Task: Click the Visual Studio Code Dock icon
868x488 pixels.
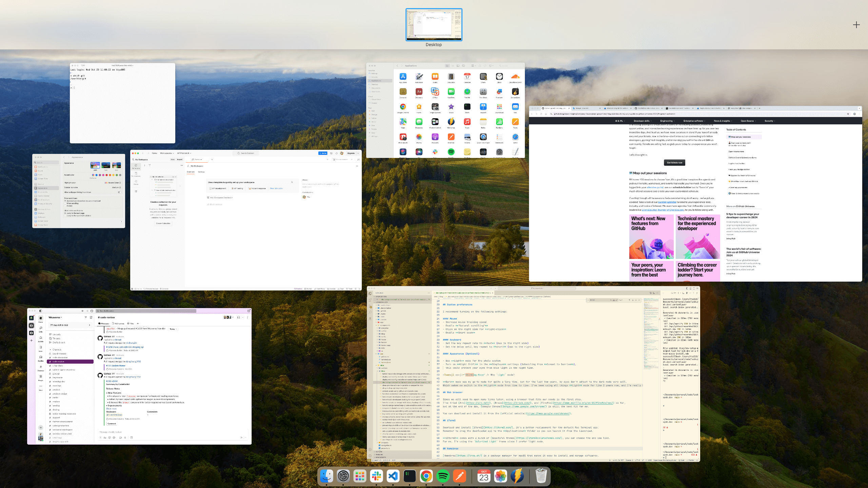Action: pos(393,476)
